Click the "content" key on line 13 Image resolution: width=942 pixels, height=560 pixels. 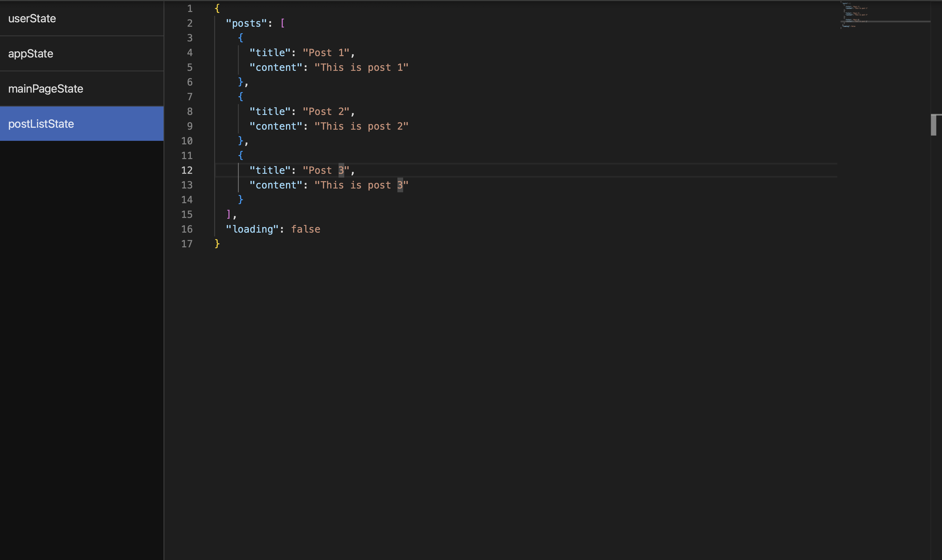tap(276, 185)
